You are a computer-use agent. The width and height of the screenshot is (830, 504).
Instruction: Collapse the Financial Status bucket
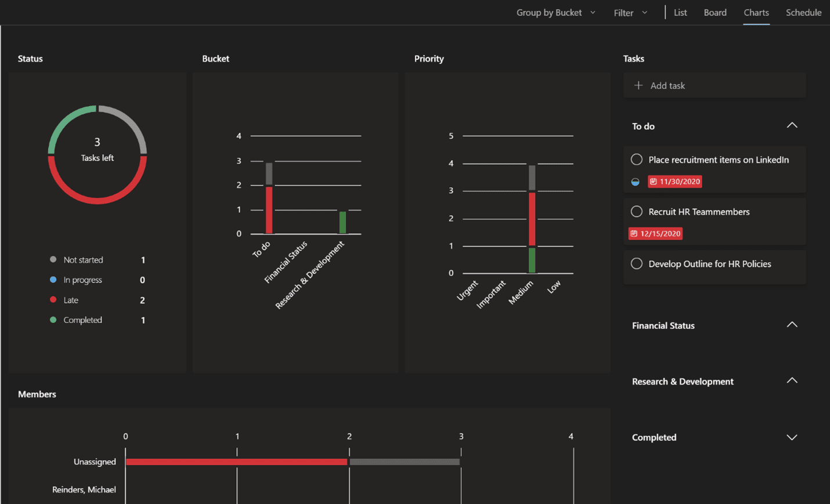point(792,325)
